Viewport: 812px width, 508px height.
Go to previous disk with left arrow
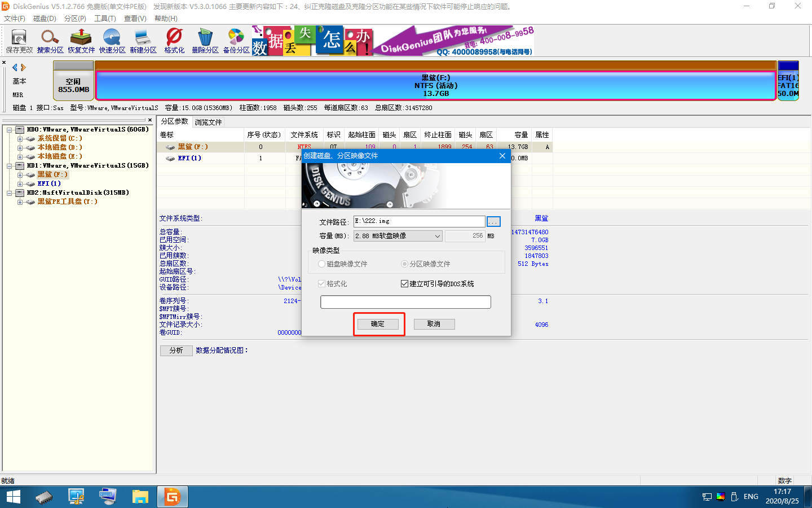click(15, 67)
